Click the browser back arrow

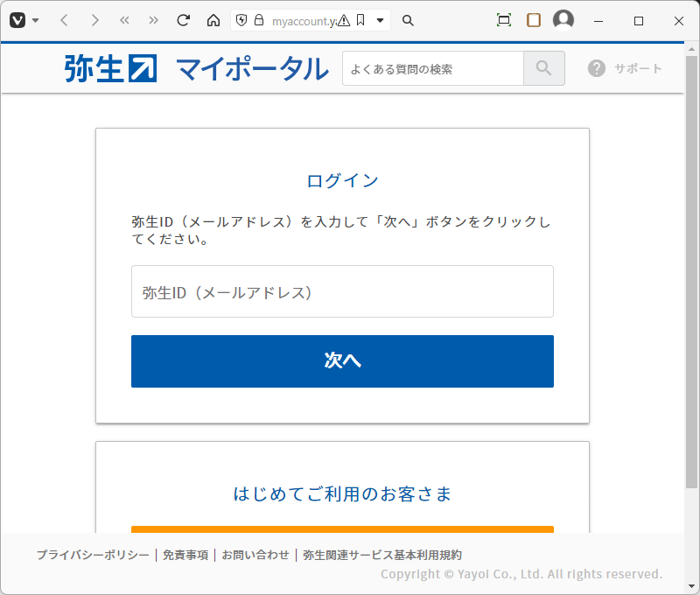click(64, 20)
